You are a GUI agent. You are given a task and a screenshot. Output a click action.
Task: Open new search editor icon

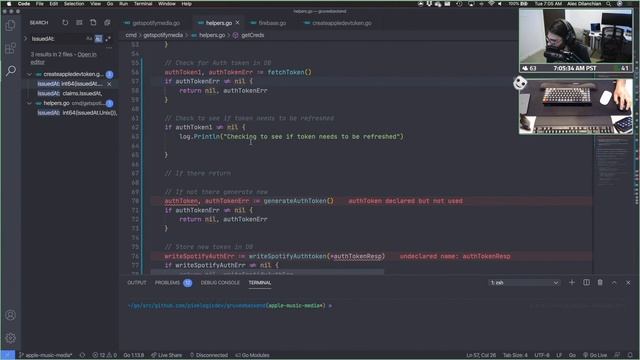tap(93, 22)
